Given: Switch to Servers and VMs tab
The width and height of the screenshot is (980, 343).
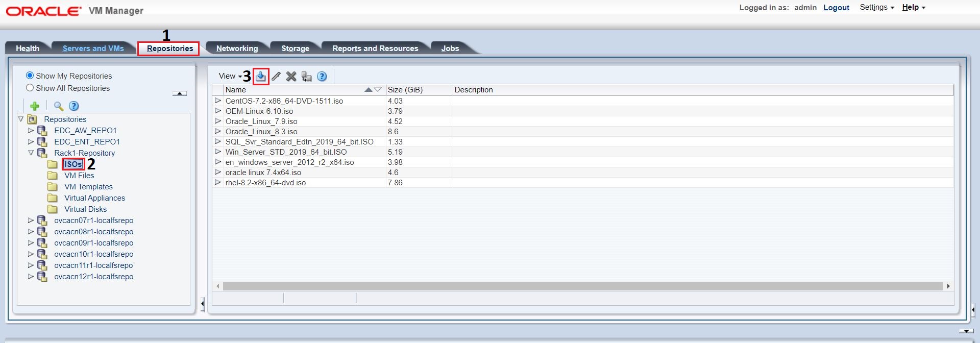Looking at the screenshot, I should tap(93, 48).
